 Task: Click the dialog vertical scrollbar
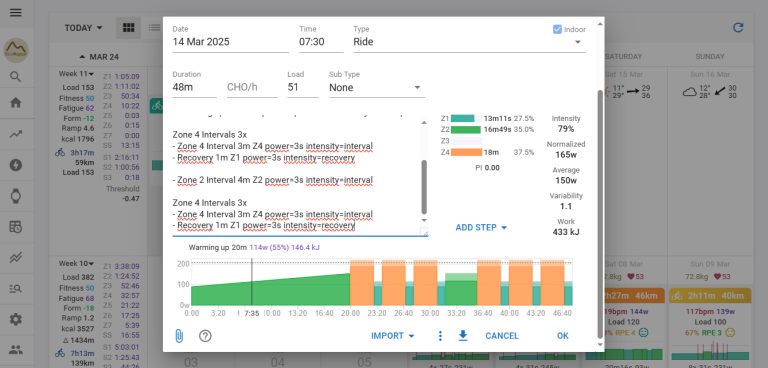600,215
